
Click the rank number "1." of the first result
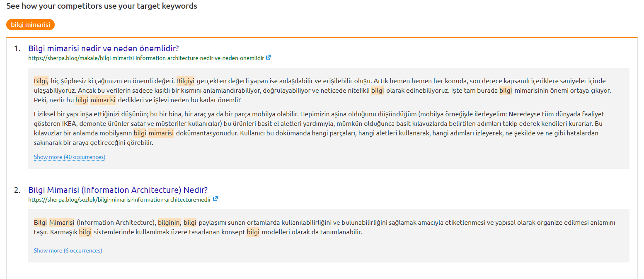(17, 49)
